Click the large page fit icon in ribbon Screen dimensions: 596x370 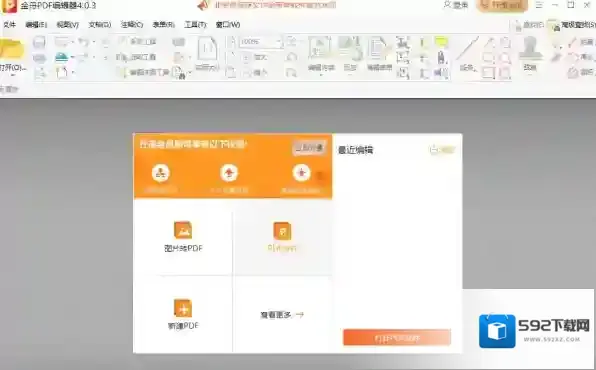pyautogui.click(x=207, y=49)
